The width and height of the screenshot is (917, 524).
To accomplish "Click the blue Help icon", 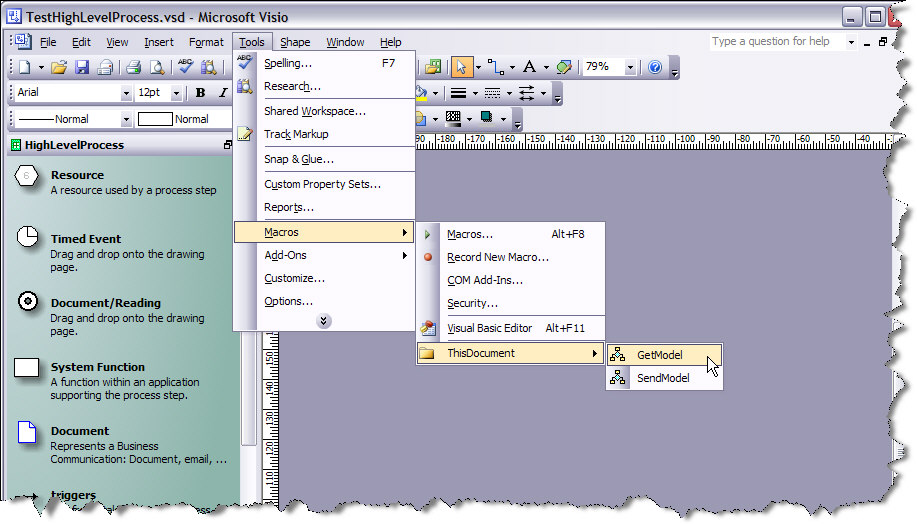I will pyautogui.click(x=655, y=67).
